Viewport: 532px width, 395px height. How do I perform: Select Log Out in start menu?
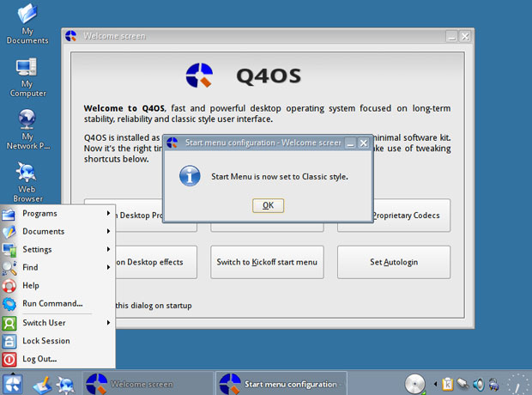click(57, 359)
